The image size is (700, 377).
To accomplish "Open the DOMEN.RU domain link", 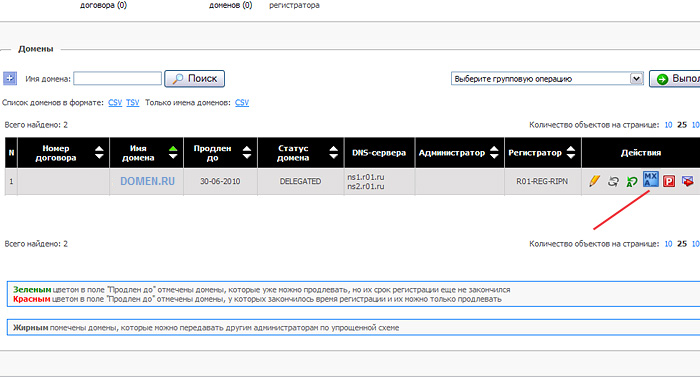I will point(147,181).
